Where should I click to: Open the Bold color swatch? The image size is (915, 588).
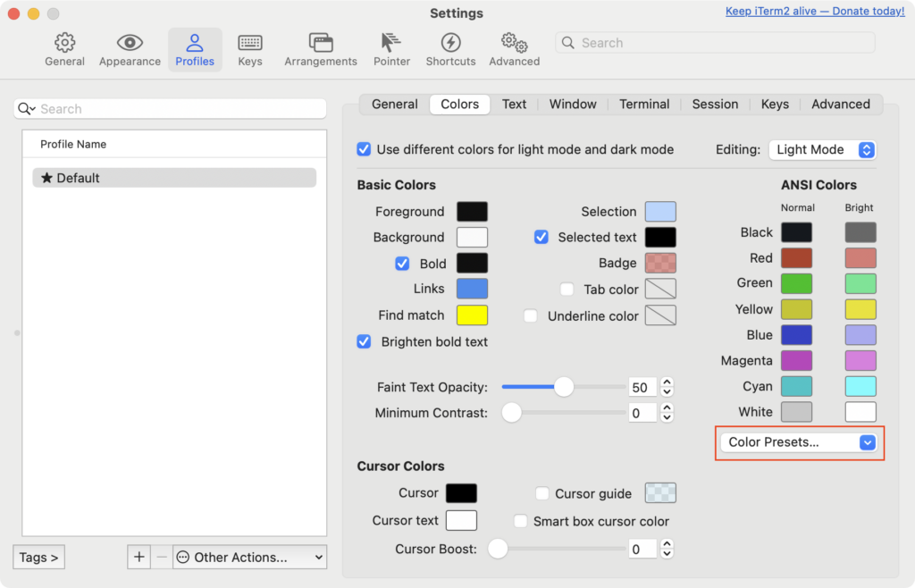[472, 263]
